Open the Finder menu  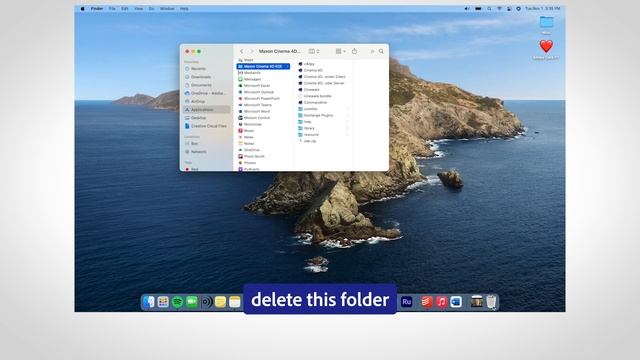tap(97, 9)
